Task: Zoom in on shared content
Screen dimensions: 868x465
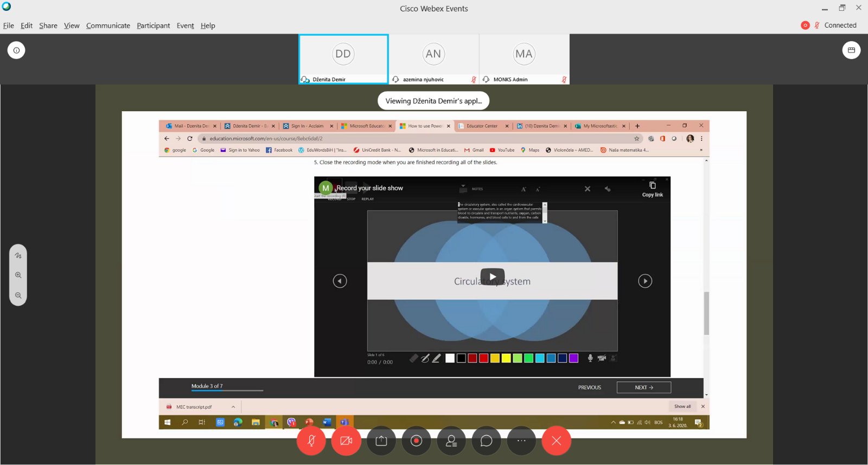Action: [x=18, y=275]
